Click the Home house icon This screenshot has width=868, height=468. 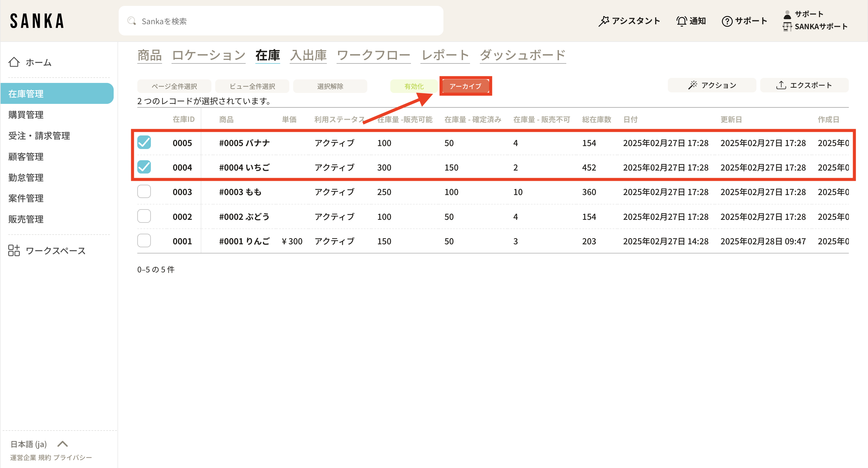pyautogui.click(x=14, y=62)
